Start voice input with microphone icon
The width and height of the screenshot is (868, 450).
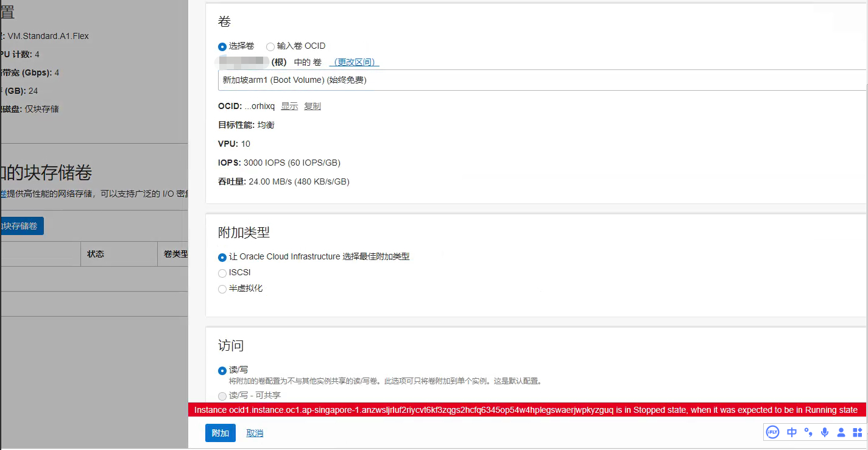pyautogui.click(x=825, y=432)
